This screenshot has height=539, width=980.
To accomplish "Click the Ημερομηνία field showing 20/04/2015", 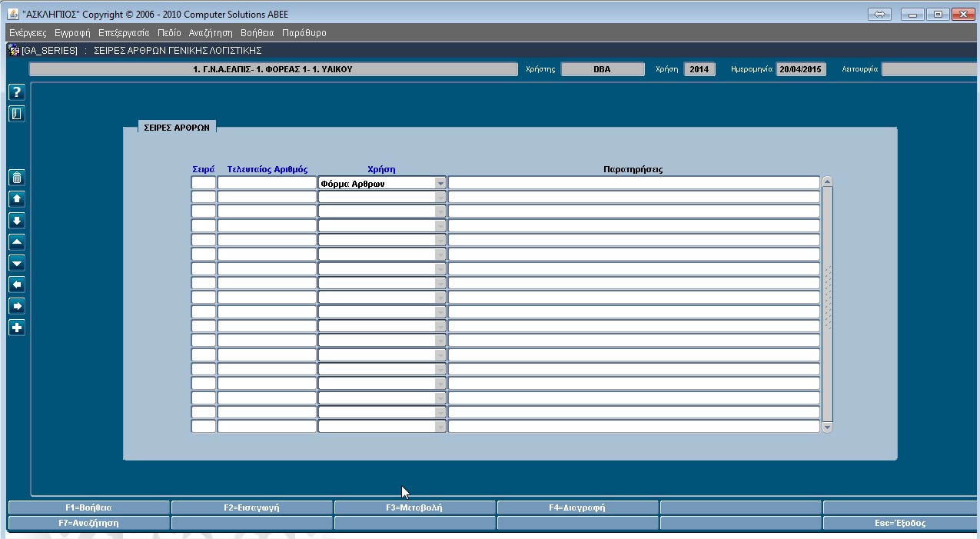I will [801, 69].
